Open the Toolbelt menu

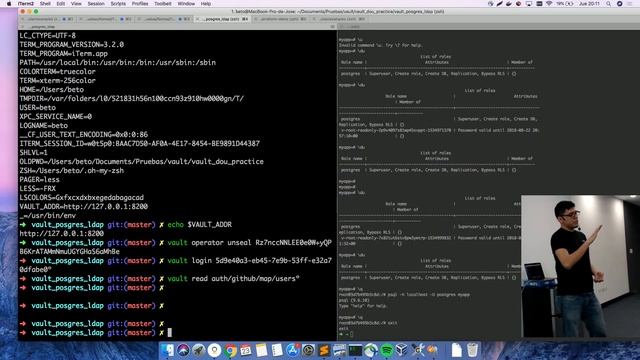[x=162, y=4]
